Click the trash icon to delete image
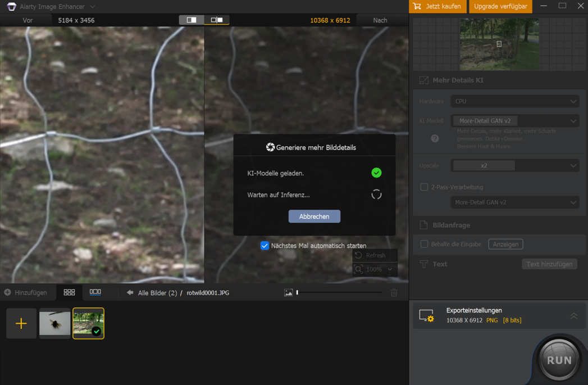 (x=394, y=292)
